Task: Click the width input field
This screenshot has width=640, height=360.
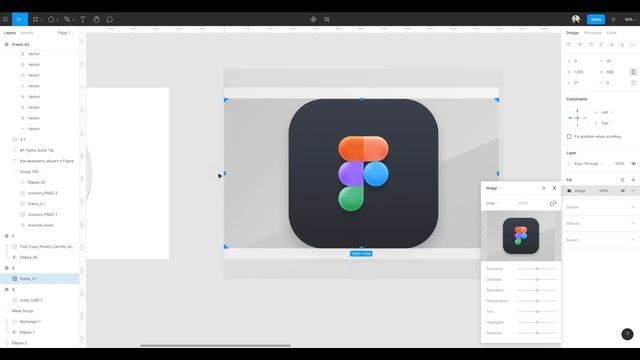Action: (579, 72)
